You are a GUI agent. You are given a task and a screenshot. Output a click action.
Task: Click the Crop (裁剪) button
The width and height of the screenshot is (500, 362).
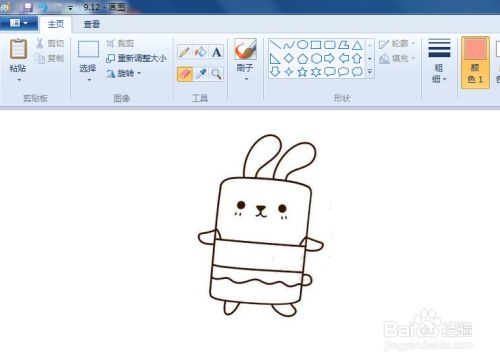tap(120, 43)
